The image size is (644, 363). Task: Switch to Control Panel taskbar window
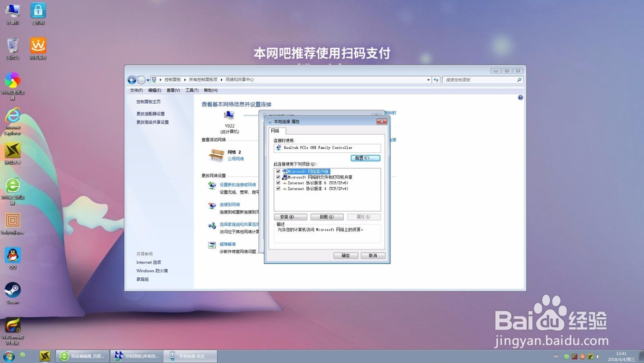(x=137, y=356)
